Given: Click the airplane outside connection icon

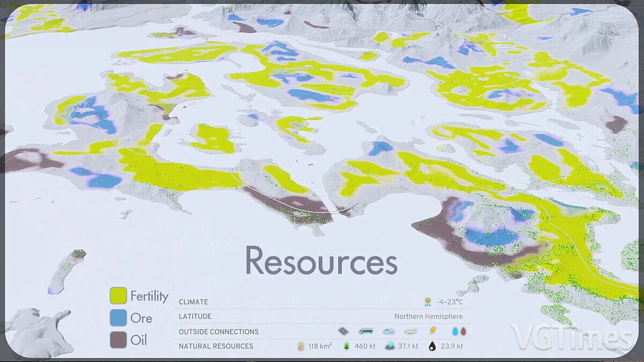Looking at the screenshot, I should coord(411,331).
